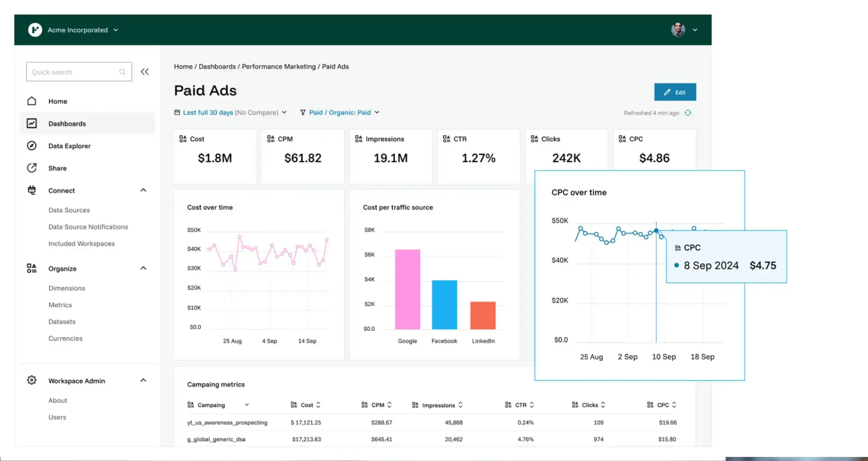
Task: Focus the Quick search field
Action: pos(79,72)
